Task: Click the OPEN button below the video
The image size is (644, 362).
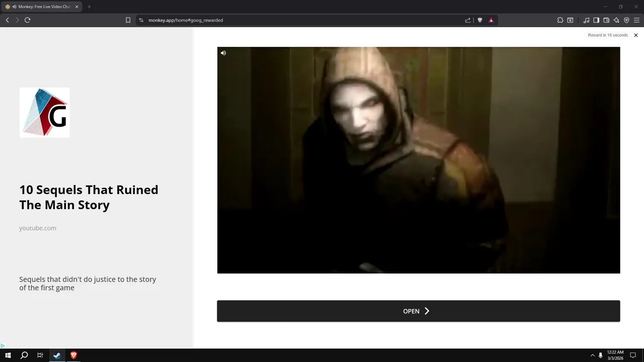Action: [x=418, y=311]
